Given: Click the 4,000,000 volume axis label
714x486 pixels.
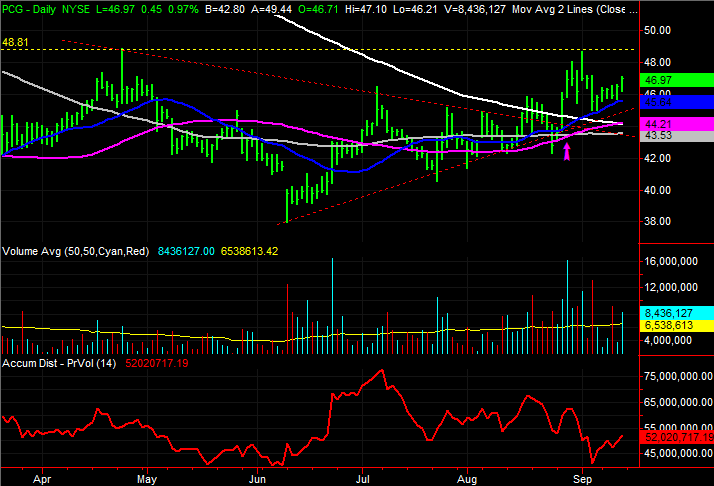Looking at the screenshot, I should coord(668,340).
